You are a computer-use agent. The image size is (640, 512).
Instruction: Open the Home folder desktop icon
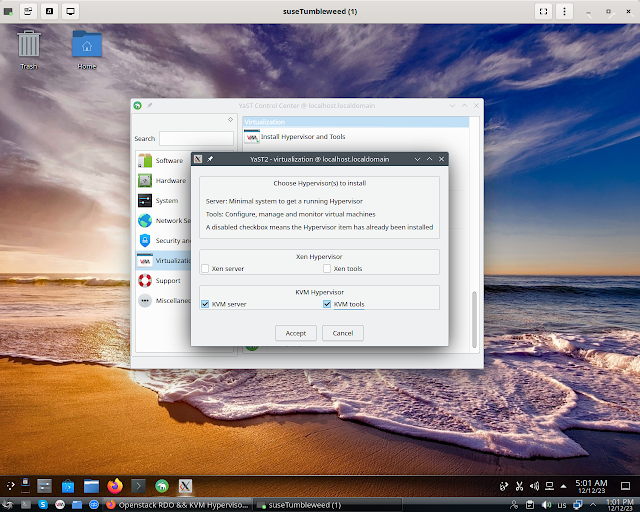click(x=87, y=49)
